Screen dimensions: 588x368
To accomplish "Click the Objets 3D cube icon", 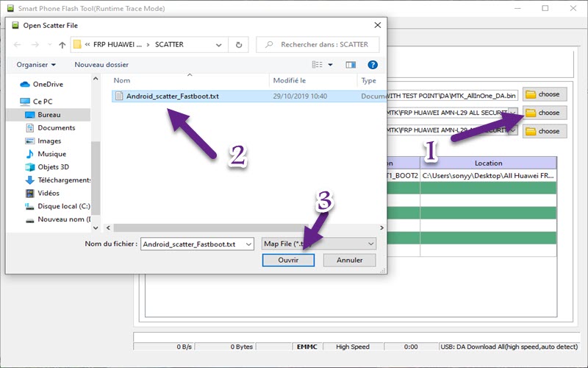I will coord(29,167).
